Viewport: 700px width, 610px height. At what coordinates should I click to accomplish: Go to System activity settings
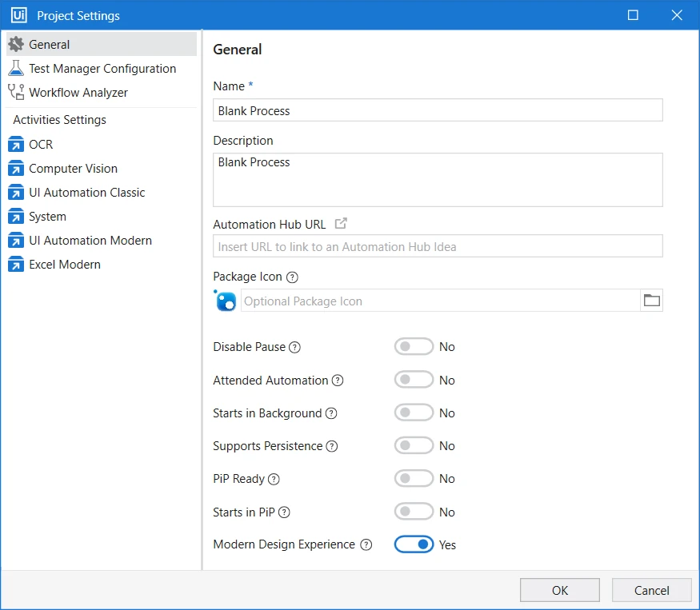pyautogui.click(x=102, y=217)
